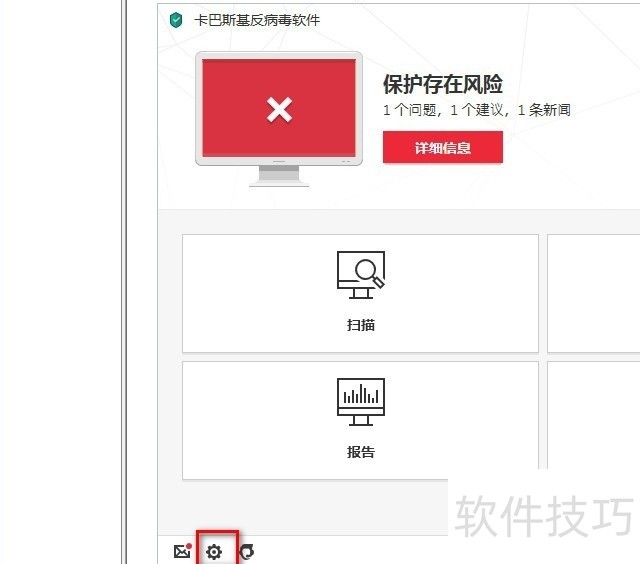Click the 扫描 tile label
This screenshot has height=564, width=640.
(360, 325)
